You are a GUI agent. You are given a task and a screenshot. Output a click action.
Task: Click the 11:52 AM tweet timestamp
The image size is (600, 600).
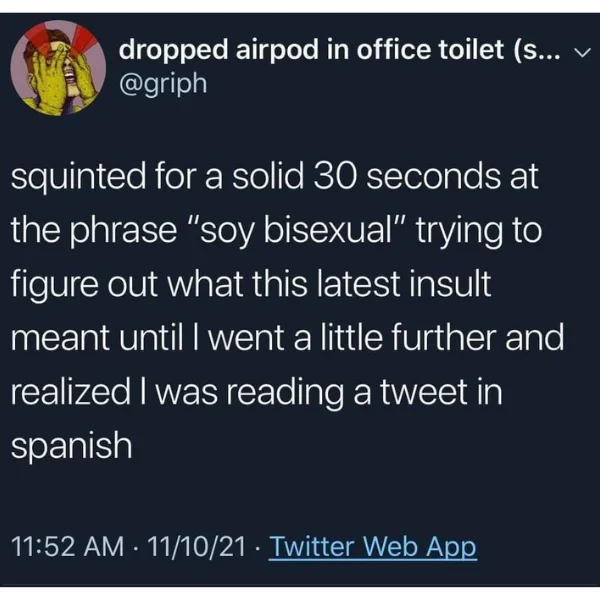67,546
